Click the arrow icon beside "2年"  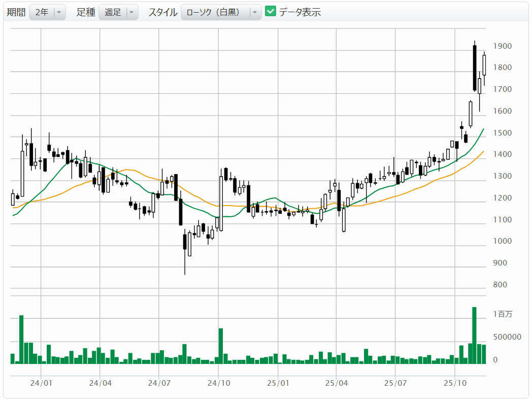59,12
